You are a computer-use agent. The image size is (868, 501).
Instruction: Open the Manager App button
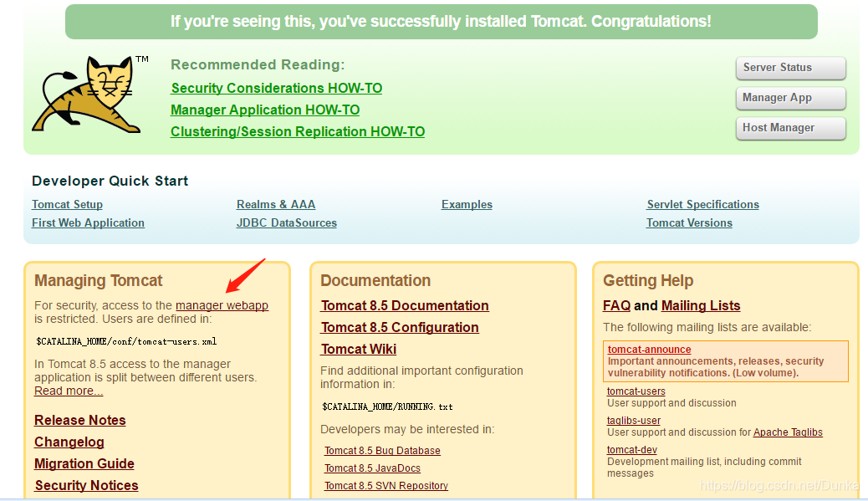pyautogui.click(x=790, y=98)
